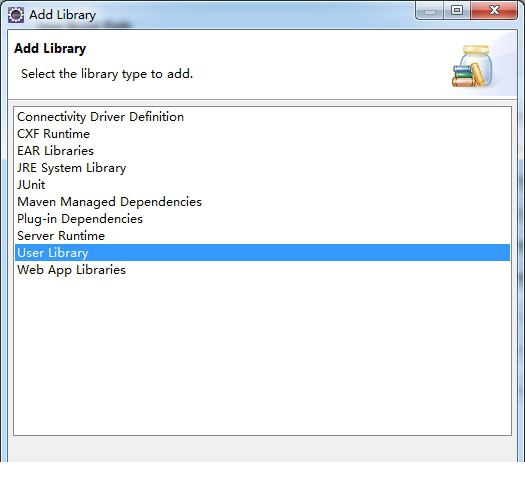Image resolution: width=525 pixels, height=480 pixels.
Task: Pick the JUnit library type
Action: point(262,185)
